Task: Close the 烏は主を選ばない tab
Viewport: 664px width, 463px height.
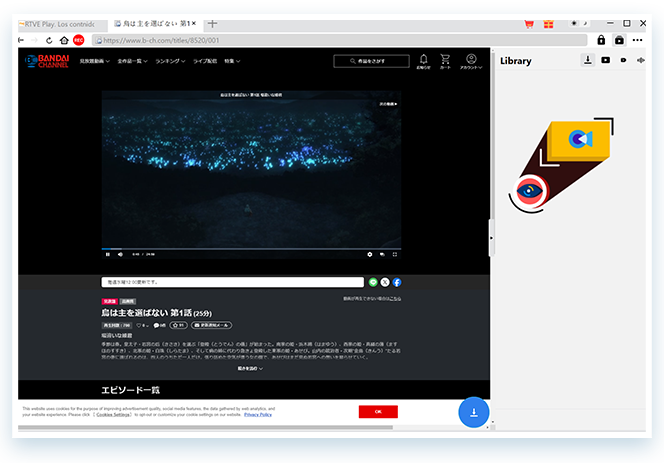Action: (194, 23)
